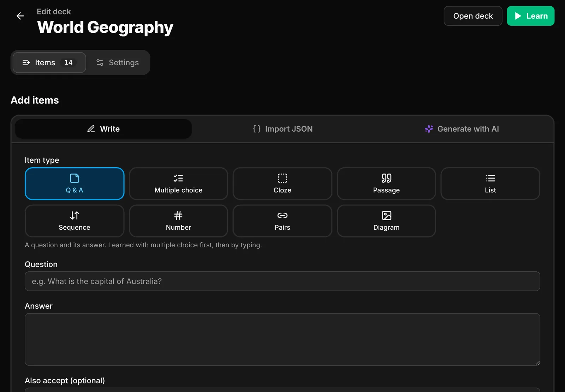Viewport: 565px width, 392px height.
Task: Click the Add items heading
Action: pos(35,100)
